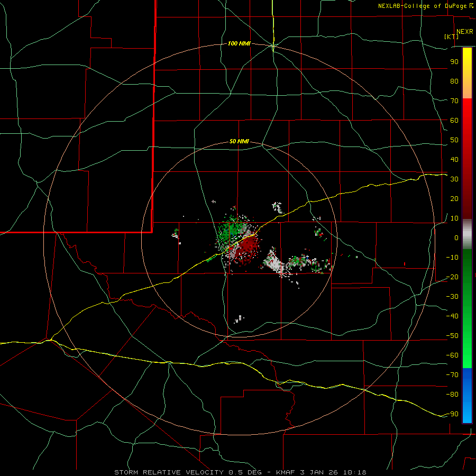This screenshot has height=476, width=476.
Task: Click the -80 knot scale label
Action: [452, 395]
